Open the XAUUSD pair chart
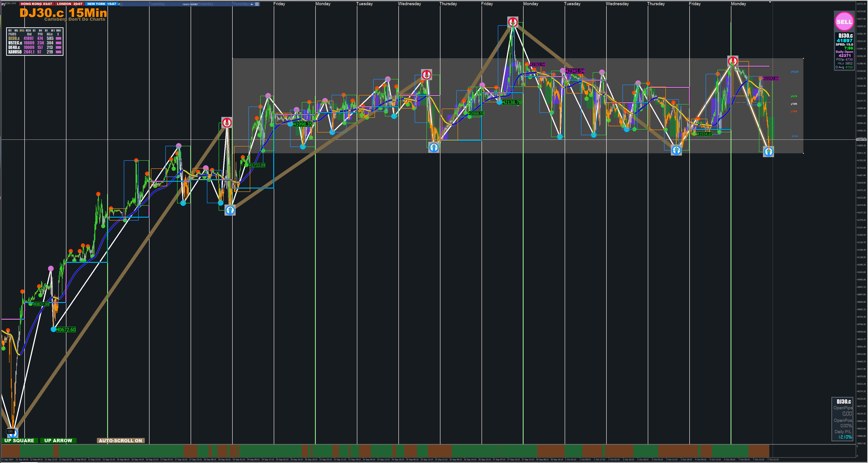The image size is (868, 463). [x=15, y=52]
